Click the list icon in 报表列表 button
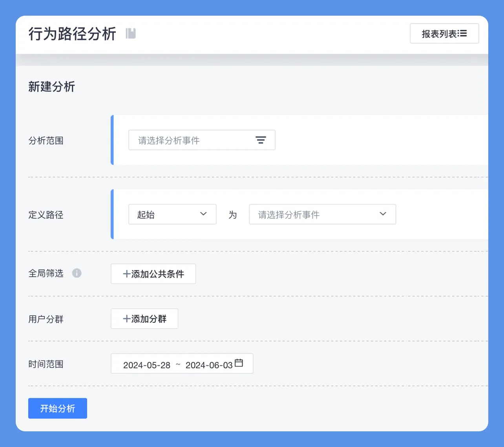The image size is (504, 447). (x=462, y=34)
